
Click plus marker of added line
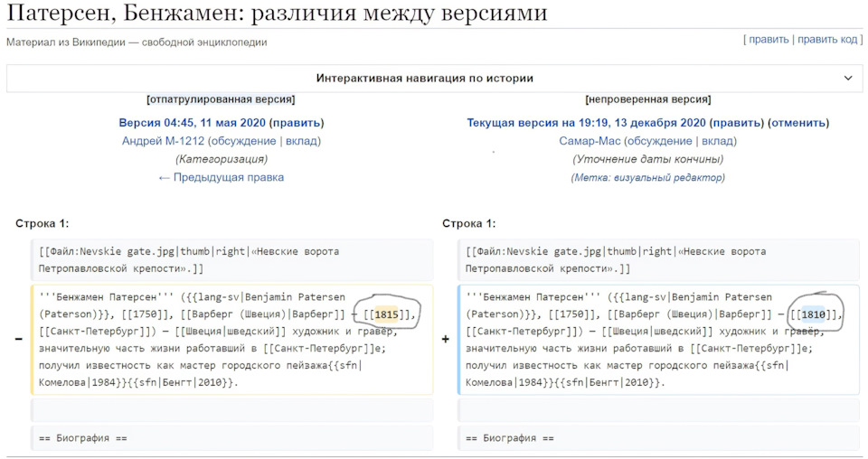pyautogui.click(x=445, y=339)
